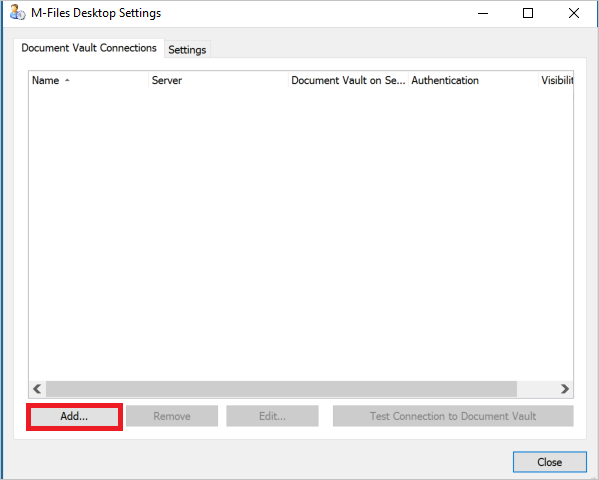Maximize the M-Files Desktop Settings window
Image resolution: width=599 pixels, height=480 pixels.
(x=528, y=13)
